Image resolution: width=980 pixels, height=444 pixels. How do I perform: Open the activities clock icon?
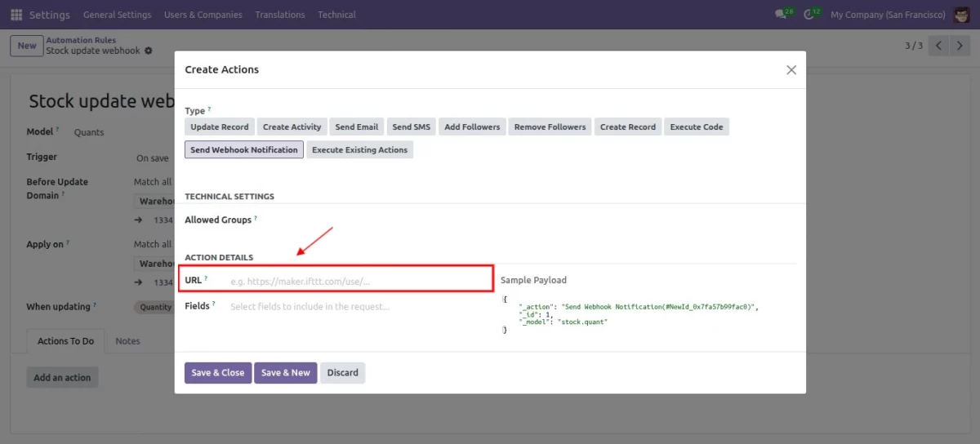808,15
